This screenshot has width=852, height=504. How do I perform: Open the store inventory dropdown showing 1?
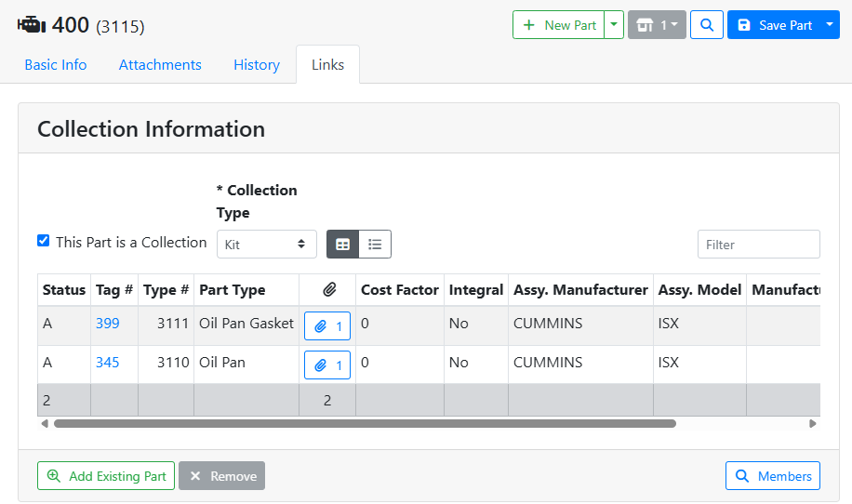(x=657, y=25)
